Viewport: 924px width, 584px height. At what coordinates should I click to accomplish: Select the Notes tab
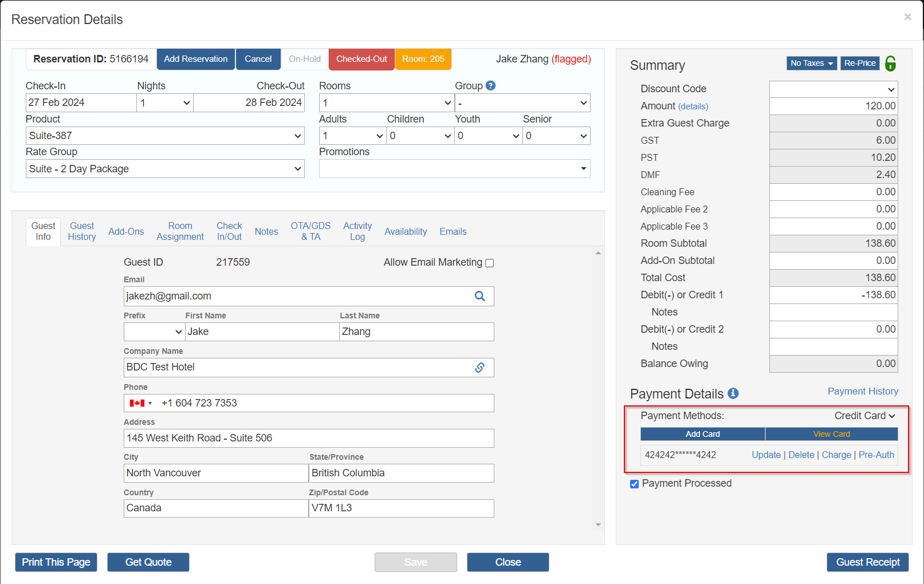(x=266, y=231)
